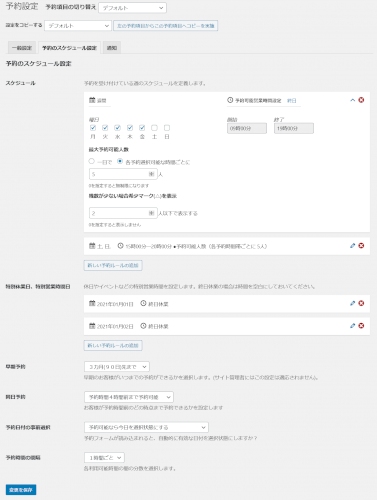Delete the 2021年01月02日 holiday entry
This screenshot has height=500, width=377.
click(x=361, y=326)
